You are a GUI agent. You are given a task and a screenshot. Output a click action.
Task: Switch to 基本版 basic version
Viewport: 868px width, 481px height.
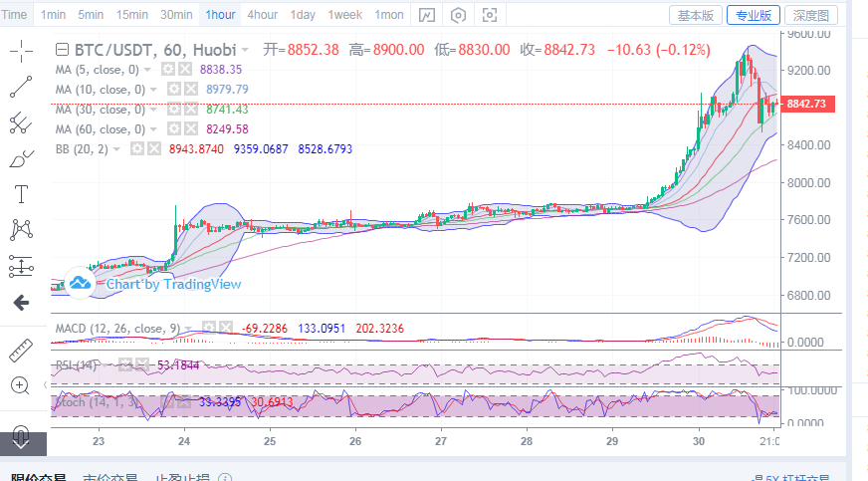(696, 16)
